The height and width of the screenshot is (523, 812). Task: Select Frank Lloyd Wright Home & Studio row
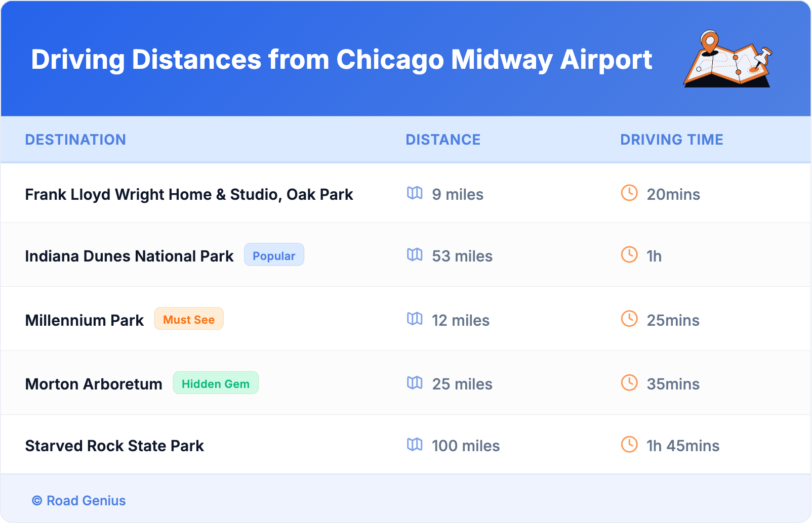tap(189, 194)
